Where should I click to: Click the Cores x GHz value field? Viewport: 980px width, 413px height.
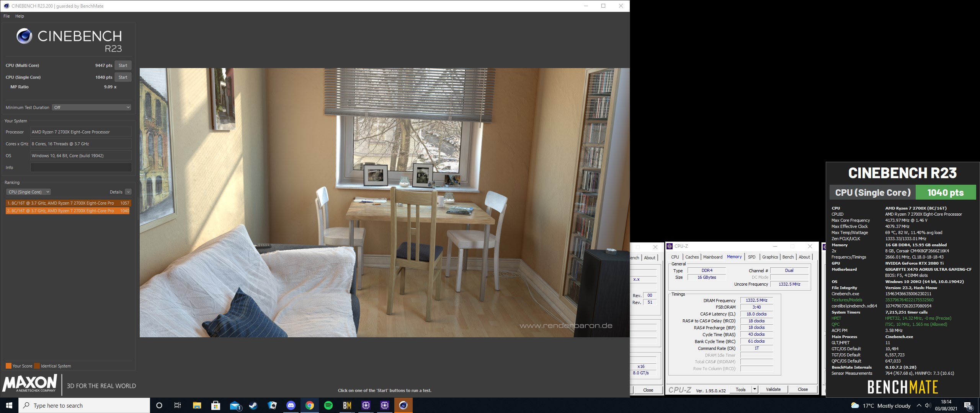tap(81, 144)
